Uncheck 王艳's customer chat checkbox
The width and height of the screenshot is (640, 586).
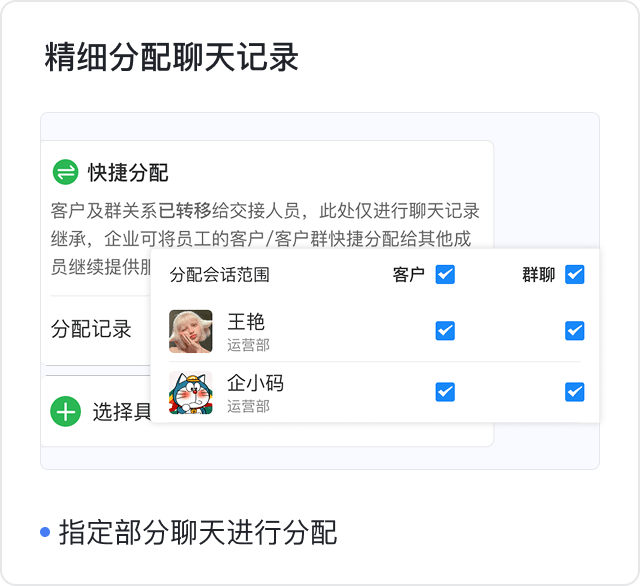pos(445,331)
